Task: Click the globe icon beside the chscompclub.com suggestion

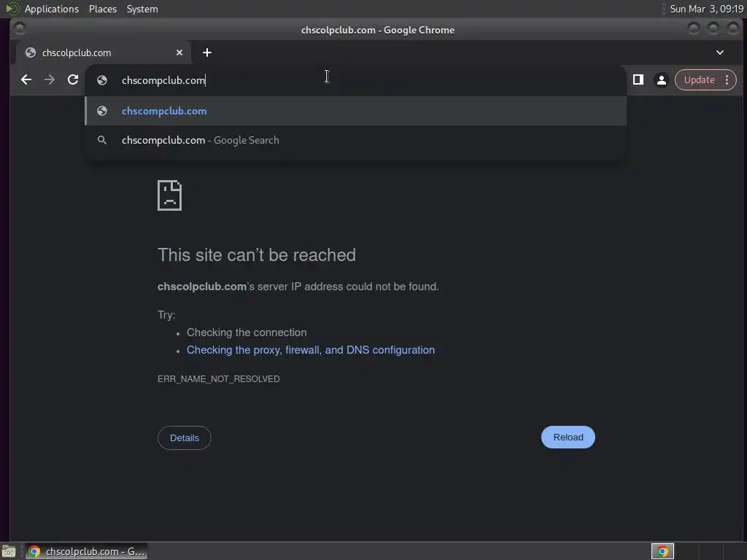Action: click(x=102, y=111)
